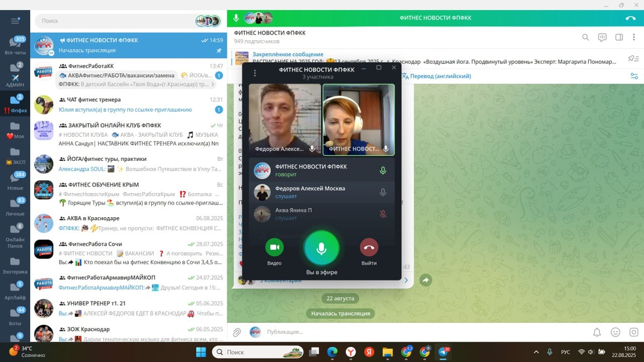Search messages in this channel
This screenshot has width=644, height=362.
[586, 37]
